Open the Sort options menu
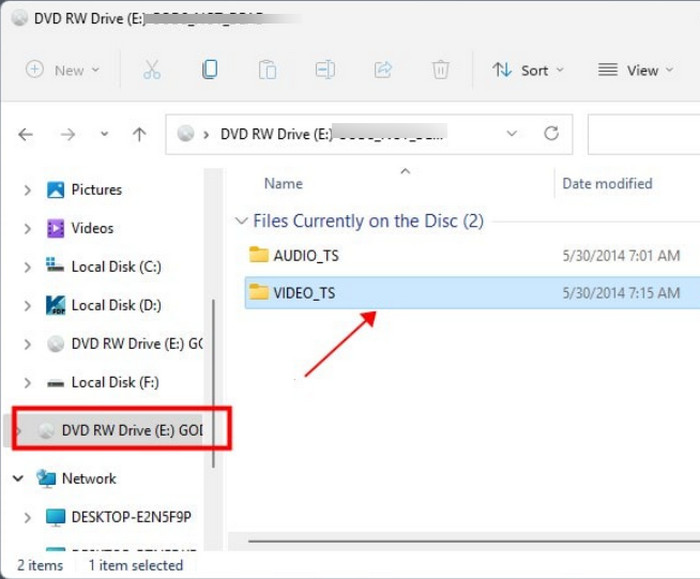 click(x=529, y=70)
